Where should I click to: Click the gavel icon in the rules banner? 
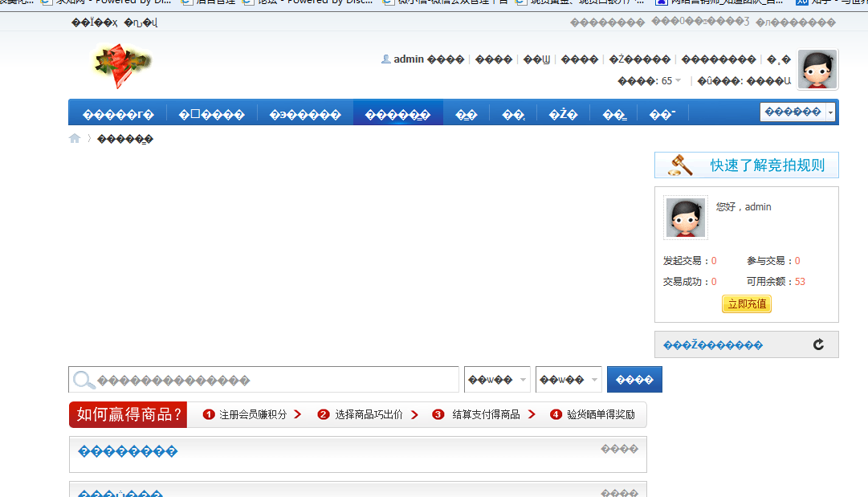coord(680,165)
